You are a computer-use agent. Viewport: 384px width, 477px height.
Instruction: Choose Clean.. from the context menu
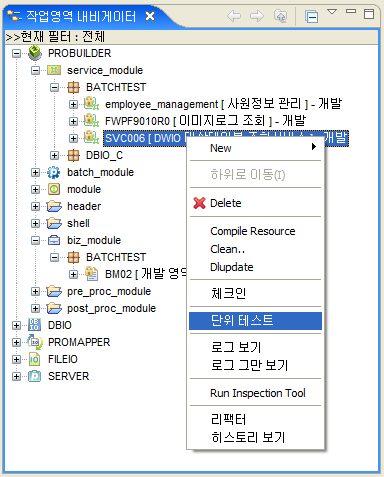pyautogui.click(x=255, y=249)
